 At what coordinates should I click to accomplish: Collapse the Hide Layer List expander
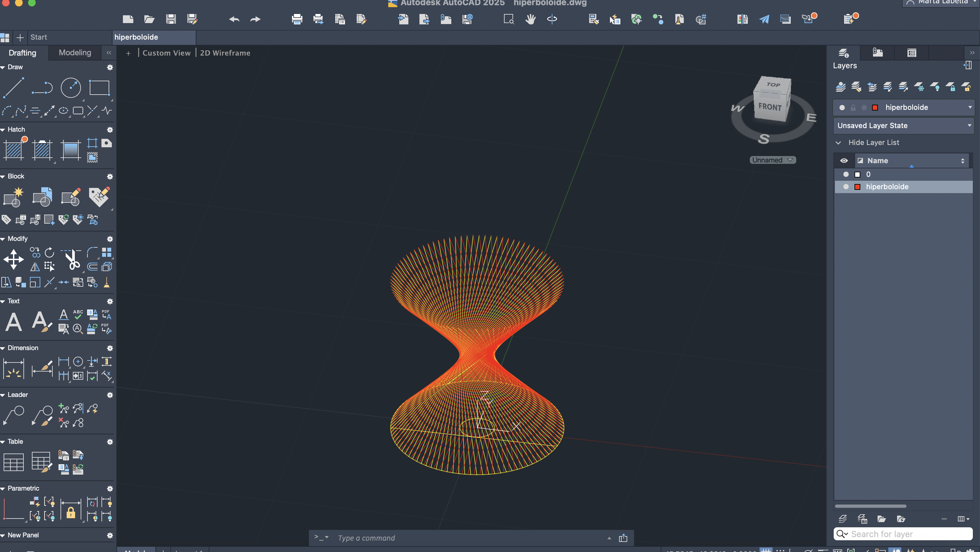tap(838, 143)
